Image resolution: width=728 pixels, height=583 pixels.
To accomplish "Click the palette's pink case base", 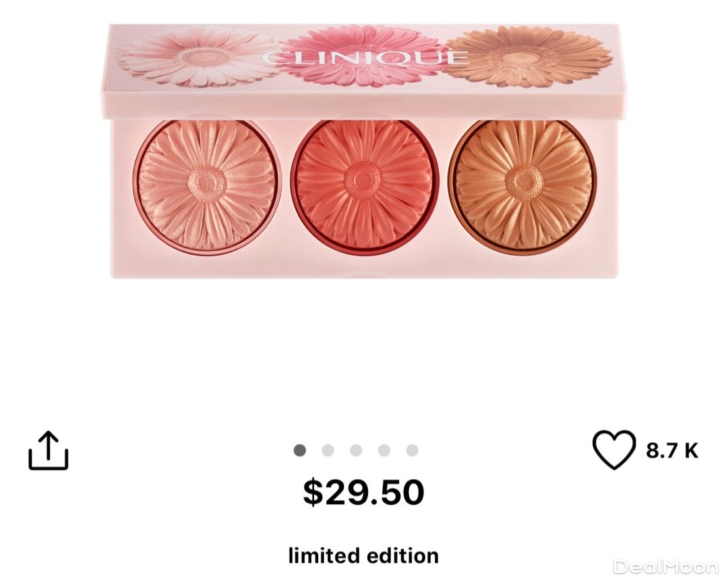I will [365, 266].
